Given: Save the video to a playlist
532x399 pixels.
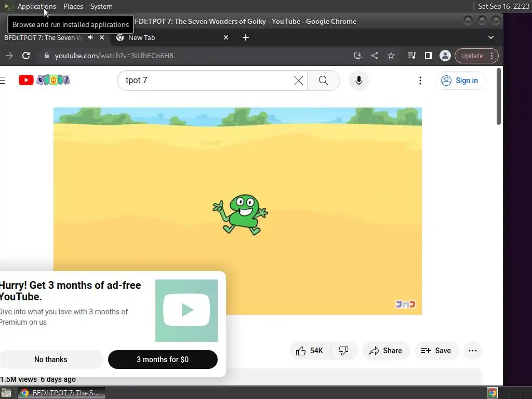Looking at the screenshot, I should 436,351.
